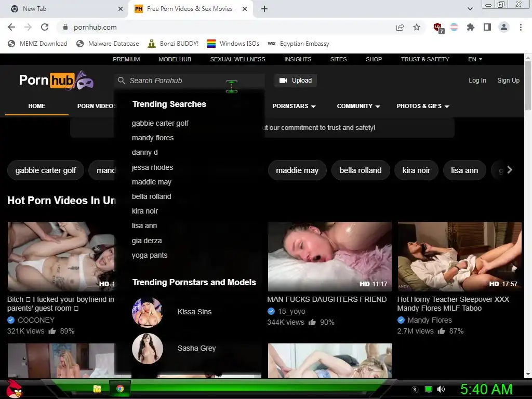Expand the COMMUNITY dropdown menu
This screenshot has width=532, height=399.
tap(358, 106)
